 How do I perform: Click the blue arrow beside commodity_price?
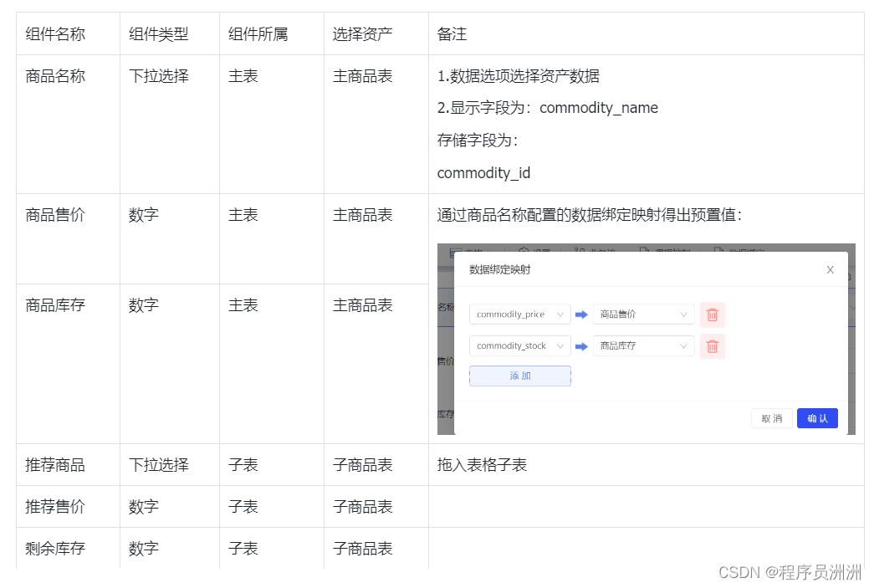tap(582, 314)
